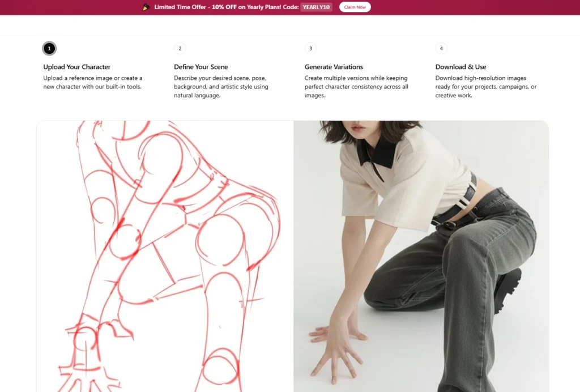Open the Define Your Scene step
The height and width of the screenshot is (392, 580).
201,67
